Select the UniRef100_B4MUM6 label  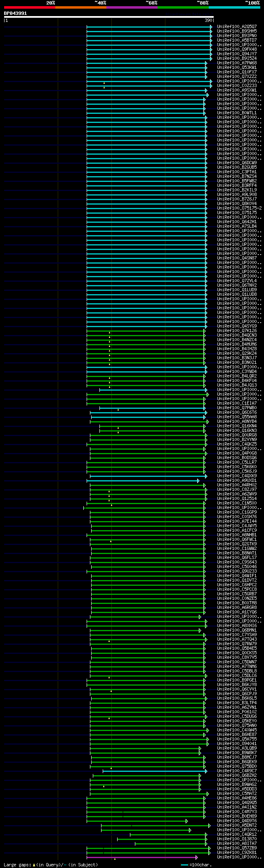pyautogui.click(x=237, y=344)
